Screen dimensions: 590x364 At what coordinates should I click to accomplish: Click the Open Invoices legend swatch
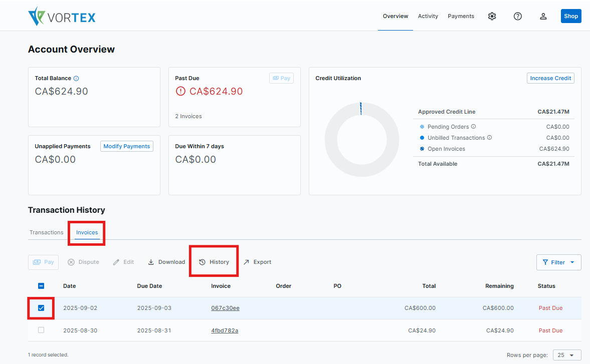pyautogui.click(x=422, y=149)
